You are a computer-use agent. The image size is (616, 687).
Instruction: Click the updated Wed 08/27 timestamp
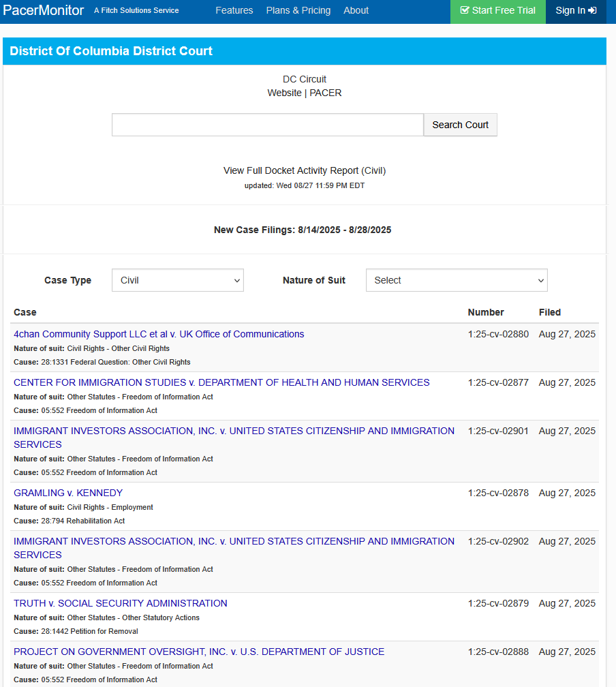point(305,185)
